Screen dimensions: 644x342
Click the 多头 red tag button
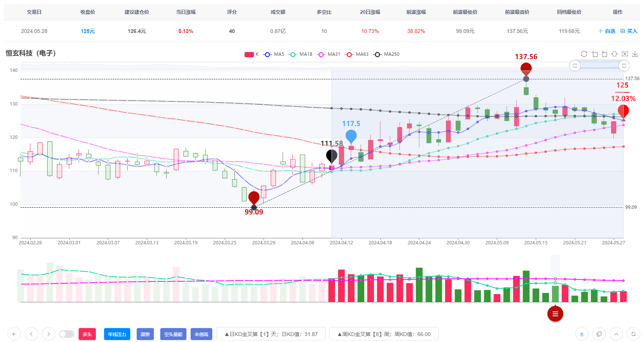point(87,334)
